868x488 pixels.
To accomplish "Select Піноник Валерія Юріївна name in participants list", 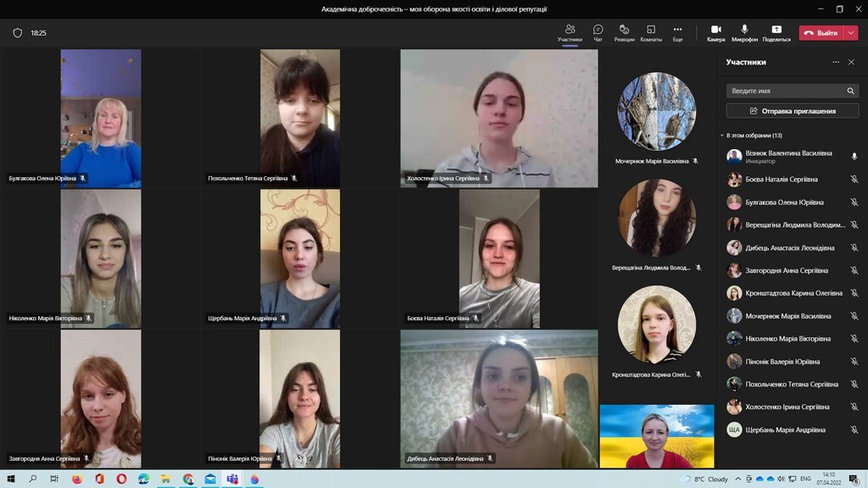I will 782,362.
